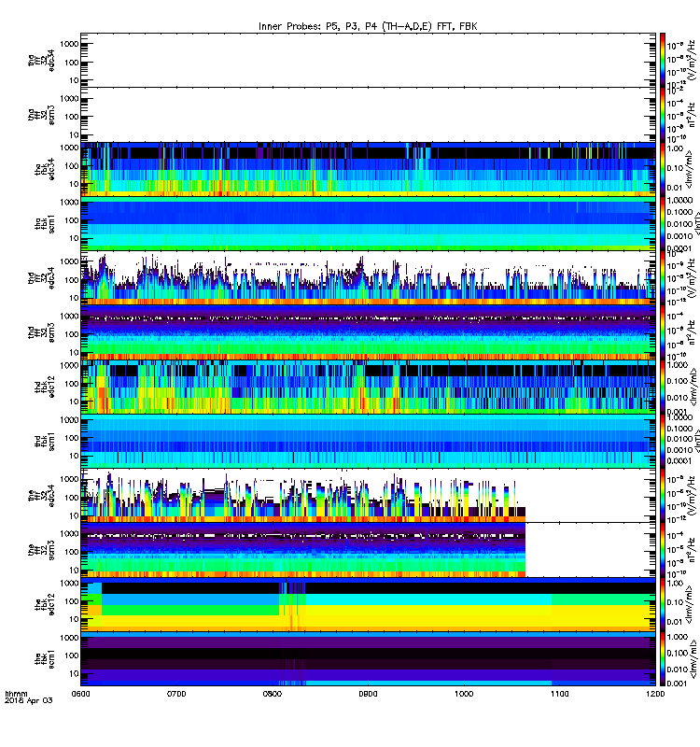Select the 1100 time axis label
This screenshot has height=747, width=700.
(559, 694)
